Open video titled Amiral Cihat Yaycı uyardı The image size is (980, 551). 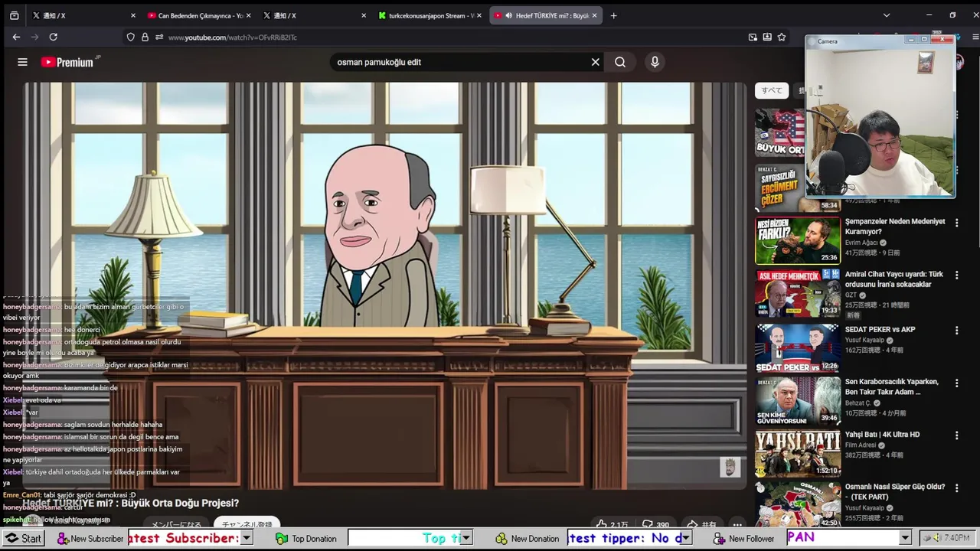894,279
